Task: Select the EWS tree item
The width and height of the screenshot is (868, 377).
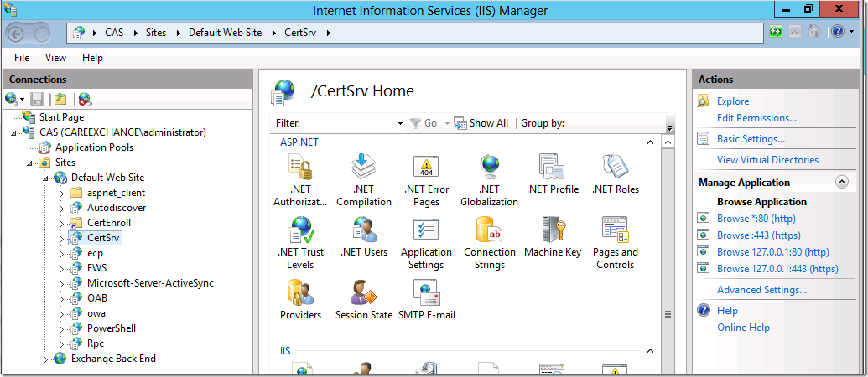Action: [x=97, y=268]
